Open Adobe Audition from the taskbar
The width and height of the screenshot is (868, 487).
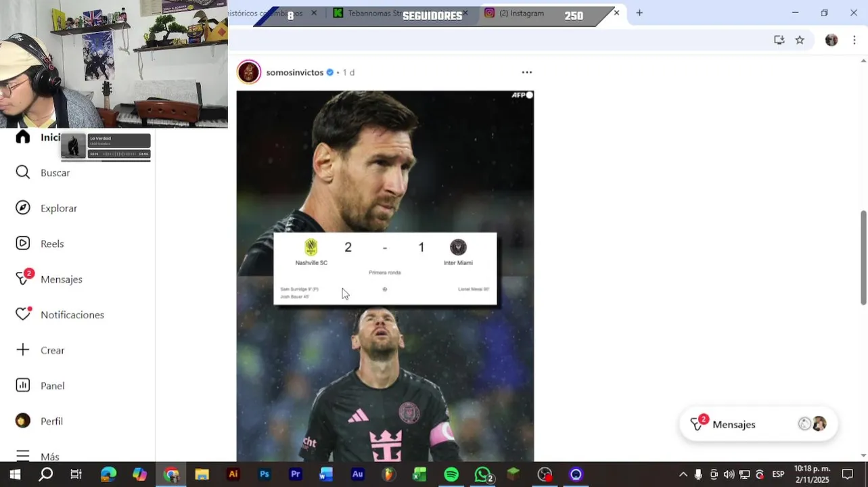click(x=358, y=475)
